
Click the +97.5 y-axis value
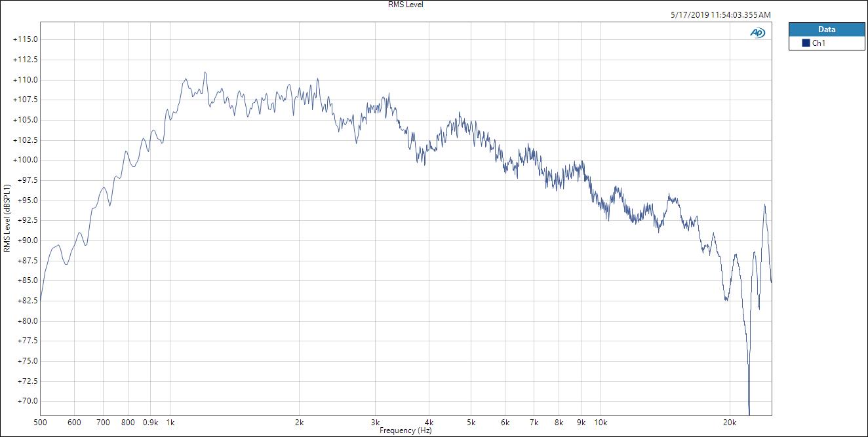point(28,180)
